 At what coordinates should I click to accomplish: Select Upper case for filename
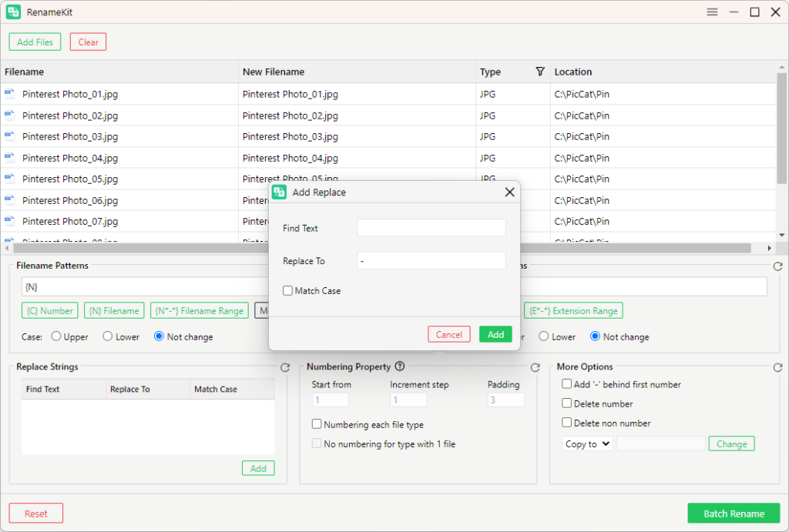(55, 336)
